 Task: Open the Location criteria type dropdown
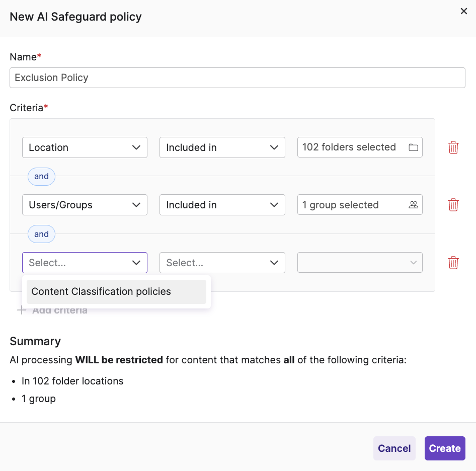(x=85, y=147)
